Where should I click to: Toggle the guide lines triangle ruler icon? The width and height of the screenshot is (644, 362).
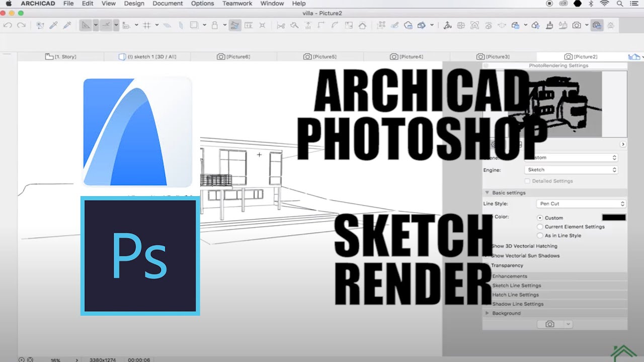pos(86,25)
